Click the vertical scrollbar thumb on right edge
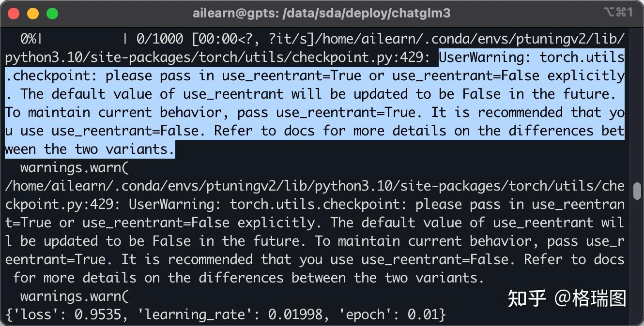 pyautogui.click(x=637, y=191)
